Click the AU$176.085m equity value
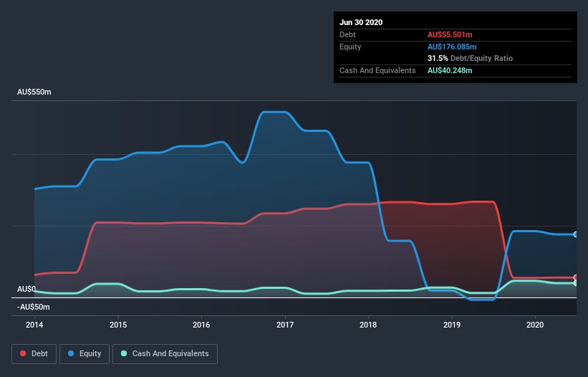 452,47
